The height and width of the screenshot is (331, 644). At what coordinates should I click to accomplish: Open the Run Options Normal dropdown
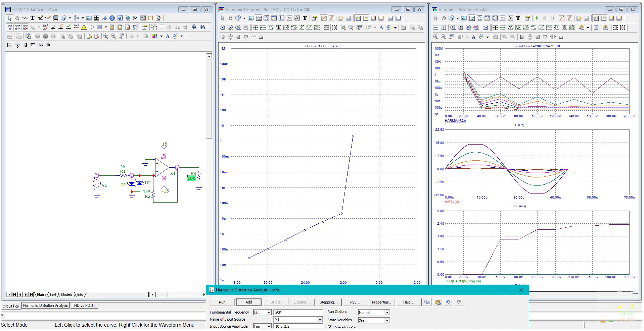(x=387, y=313)
